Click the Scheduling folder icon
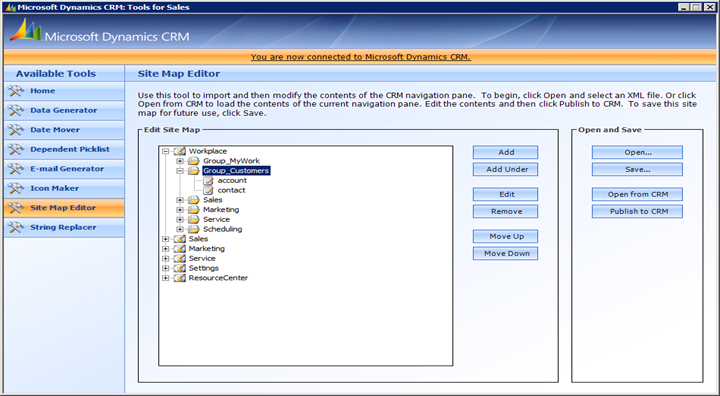The image size is (720, 396). (x=194, y=229)
